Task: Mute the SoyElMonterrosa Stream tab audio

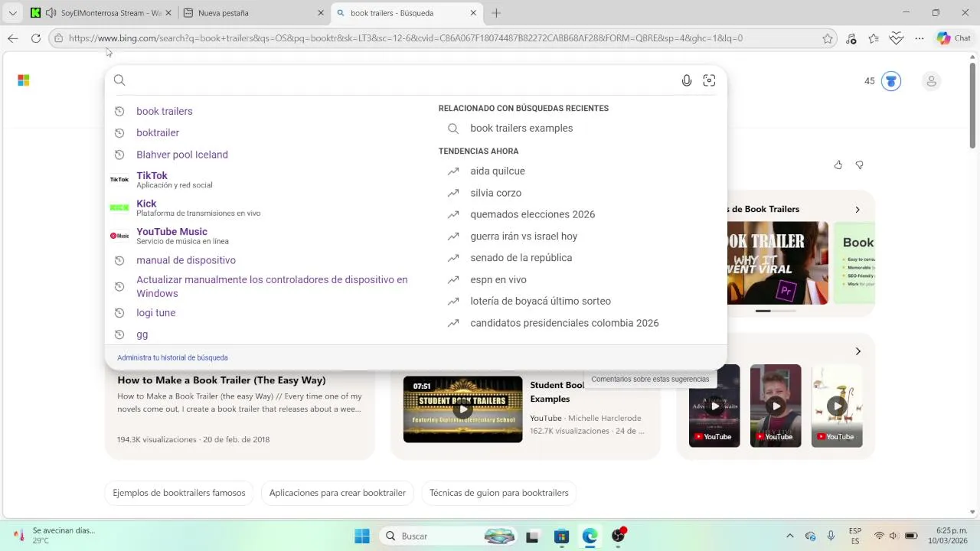Action: (51, 13)
